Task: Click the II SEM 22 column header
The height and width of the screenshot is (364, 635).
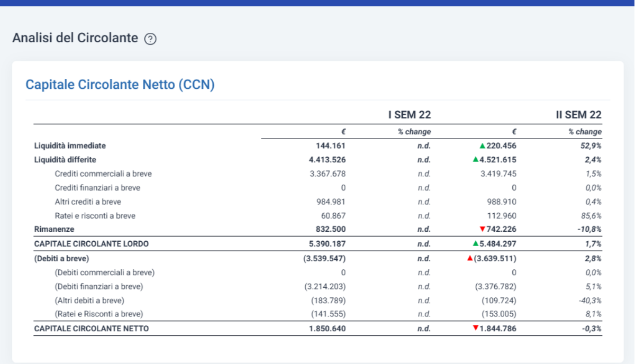Action: pos(578,115)
